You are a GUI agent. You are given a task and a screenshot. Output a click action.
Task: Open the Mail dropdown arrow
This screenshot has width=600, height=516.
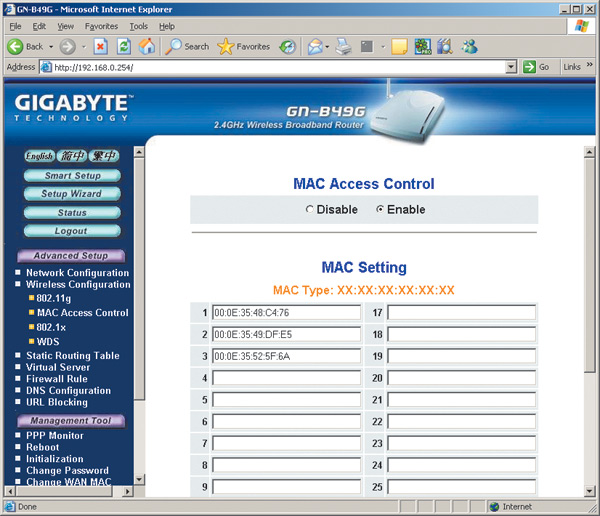327,47
